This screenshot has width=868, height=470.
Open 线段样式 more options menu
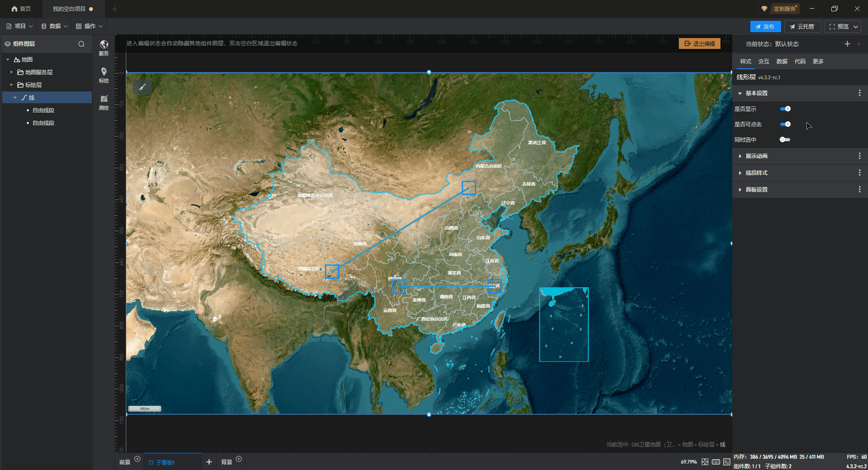[859, 173]
